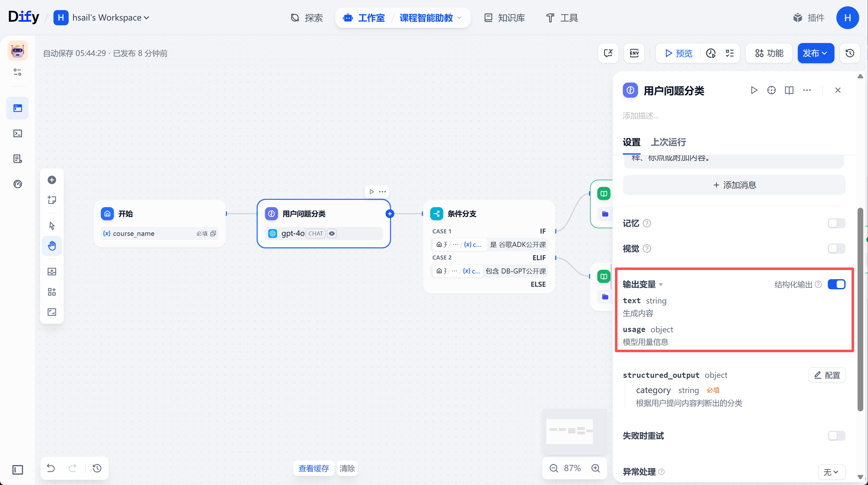Image resolution: width=868 pixels, height=485 pixels.
Task: Open run history clock icon
Action: 711,53
